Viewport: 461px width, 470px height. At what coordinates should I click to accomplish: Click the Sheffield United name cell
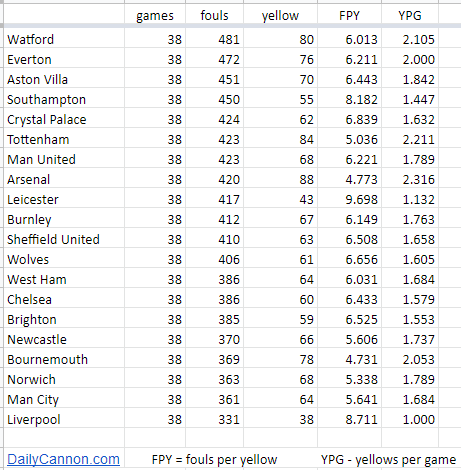coord(64,239)
